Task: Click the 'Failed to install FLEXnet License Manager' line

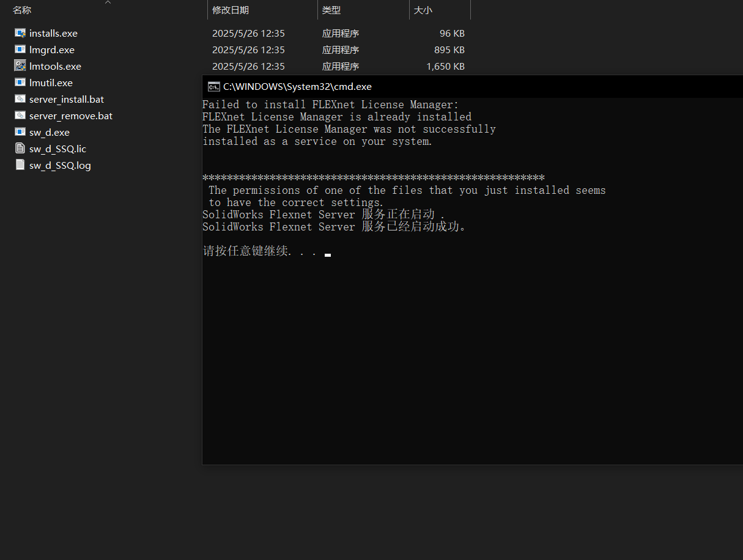Action: 330,105
